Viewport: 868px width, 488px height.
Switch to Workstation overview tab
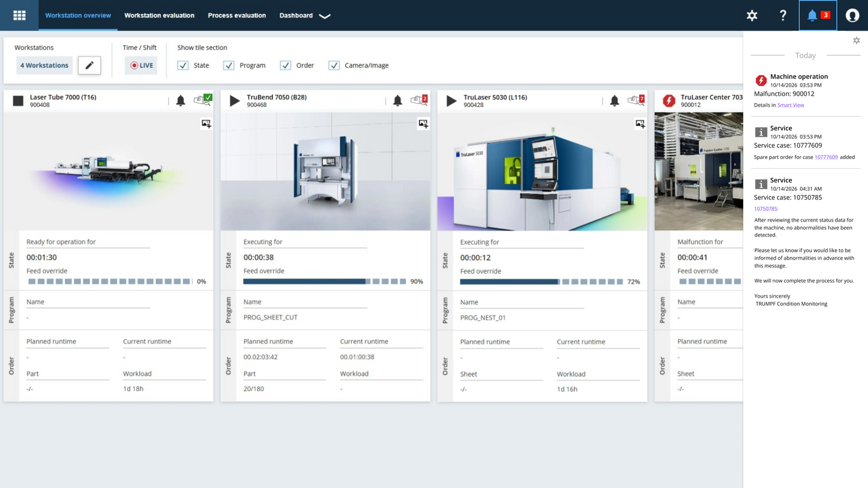78,16
